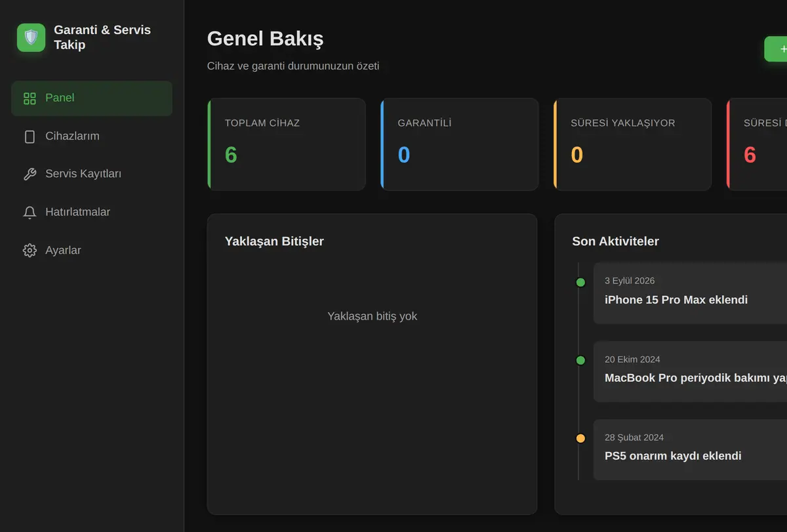Image resolution: width=787 pixels, height=532 pixels.
Task: Open the MacBook Pro periyodik bakımı activity
Action: [690, 371]
